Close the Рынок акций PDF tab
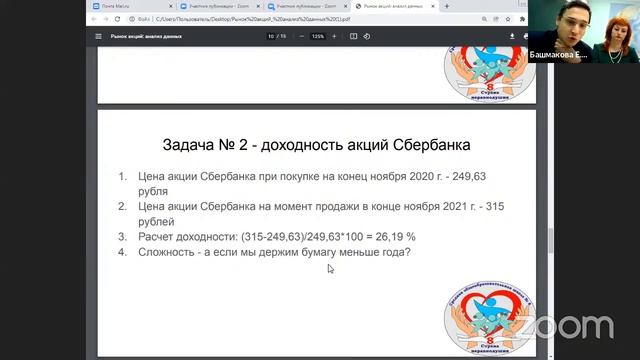This screenshot has width=640, height=360. (433, 6)
